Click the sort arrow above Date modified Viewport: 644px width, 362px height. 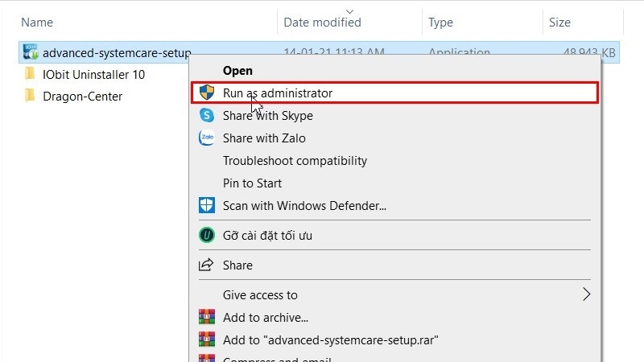pos(348,12)
